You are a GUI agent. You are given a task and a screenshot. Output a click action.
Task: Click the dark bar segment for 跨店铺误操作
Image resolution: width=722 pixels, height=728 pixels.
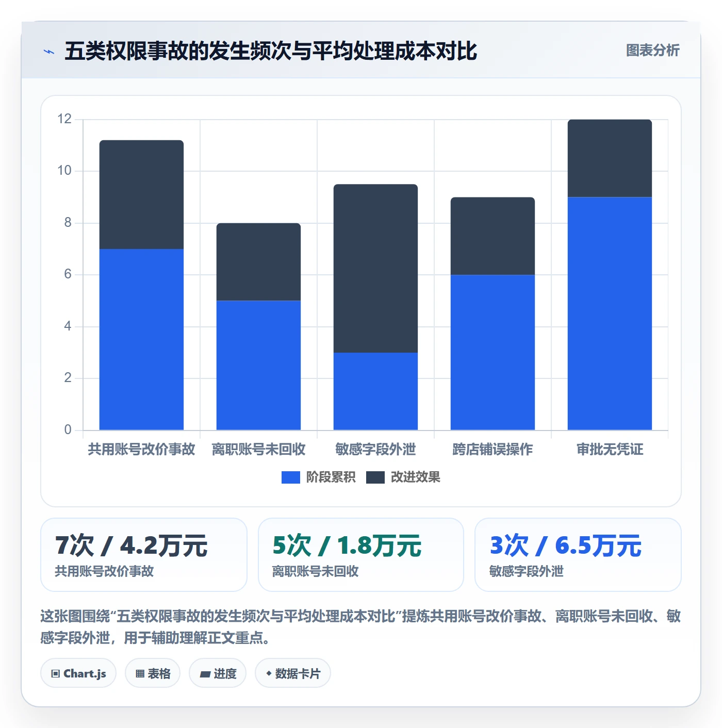pyautogui.click(x=493, y=236)
